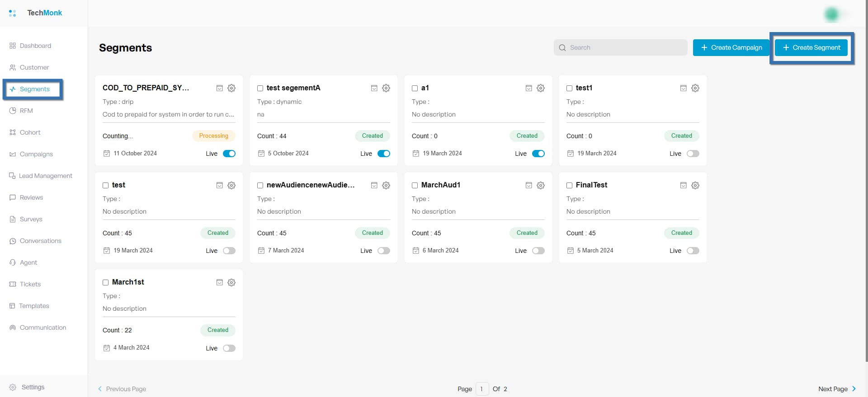This screenshot has width=868, height=397.
Task: Enable Live toggle for FinalTest
Action: (x=693, y=251)
